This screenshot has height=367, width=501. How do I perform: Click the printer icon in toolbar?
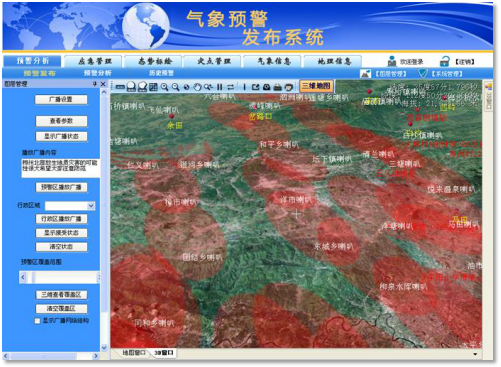click(x=277, y=87)
